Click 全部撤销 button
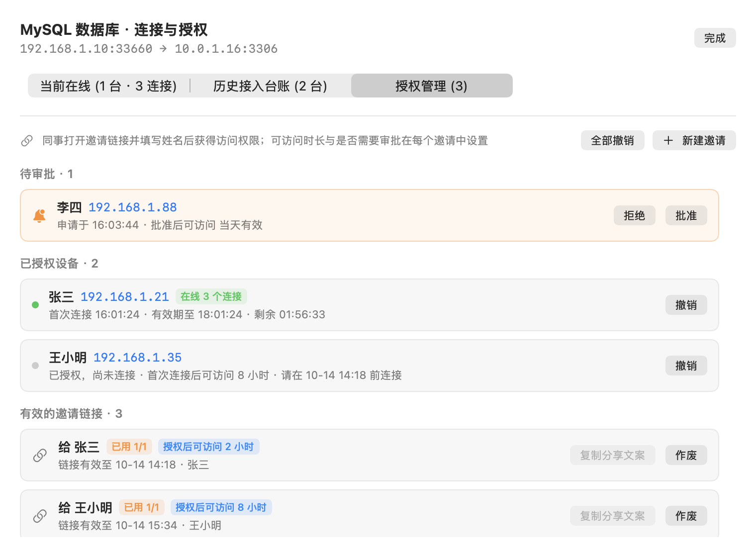Image resolution: width=756 pixels, height=557 pixels. 612,140
